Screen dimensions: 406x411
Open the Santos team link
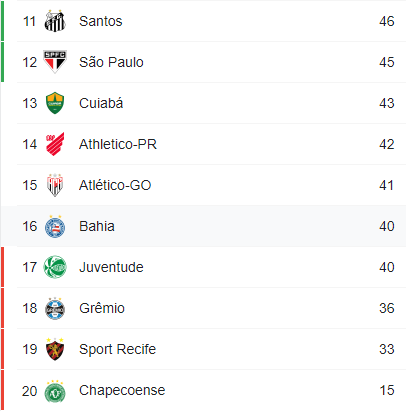(101, 21)
